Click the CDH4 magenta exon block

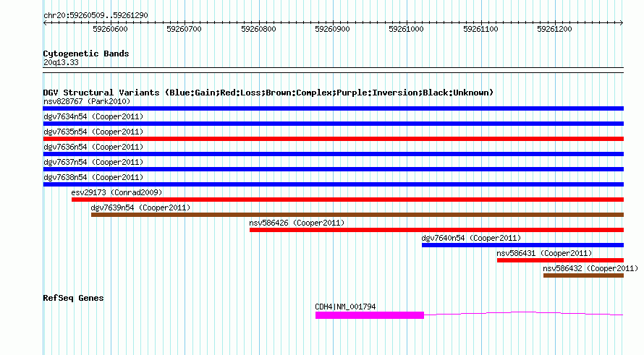[x=370, y=315]
